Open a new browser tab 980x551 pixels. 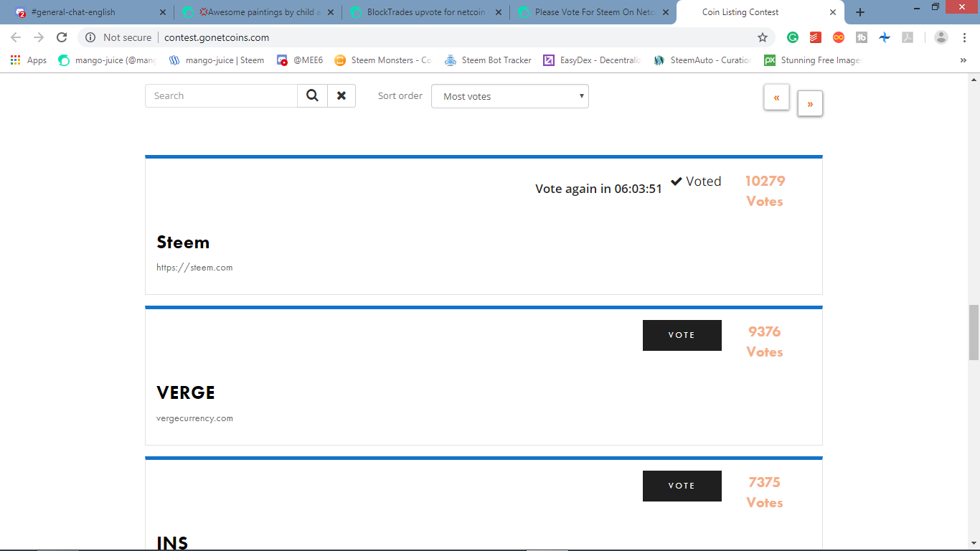pos(860,12)
